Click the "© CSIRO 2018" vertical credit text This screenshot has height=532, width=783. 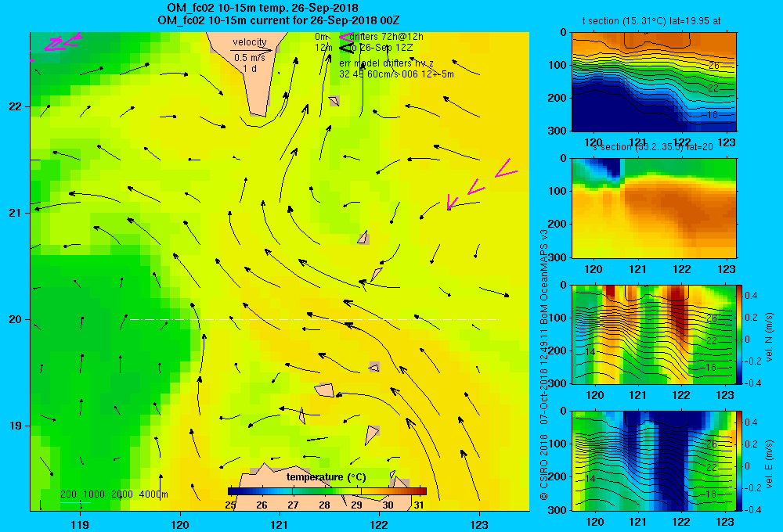[544, 467]
